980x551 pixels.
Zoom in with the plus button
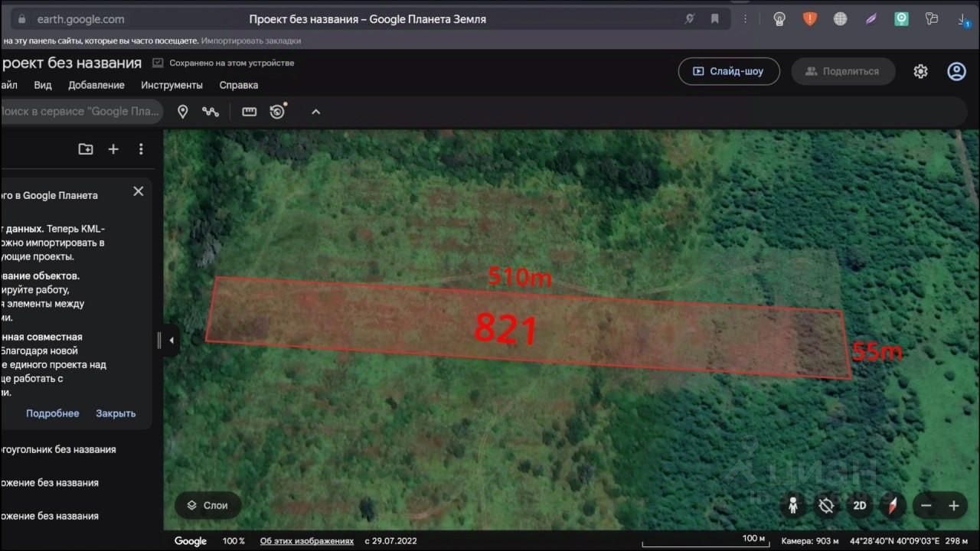(954, 506)
